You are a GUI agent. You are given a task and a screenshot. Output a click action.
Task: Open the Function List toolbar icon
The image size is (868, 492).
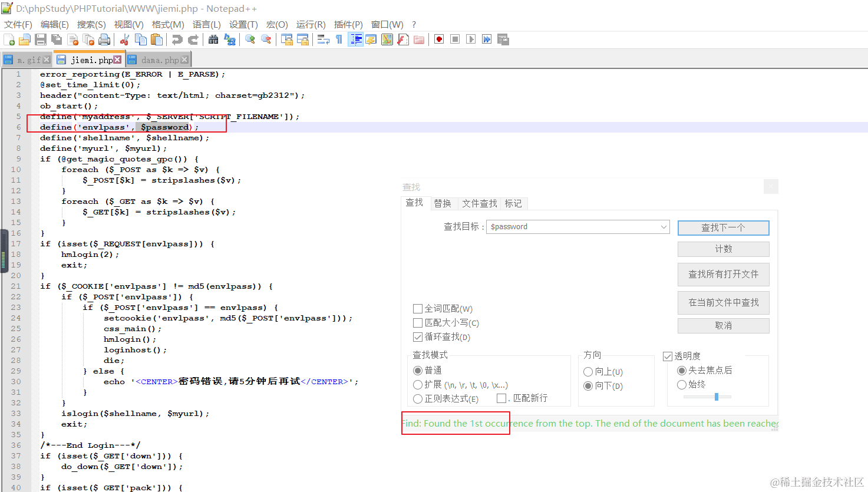click(x=403, y=39)
